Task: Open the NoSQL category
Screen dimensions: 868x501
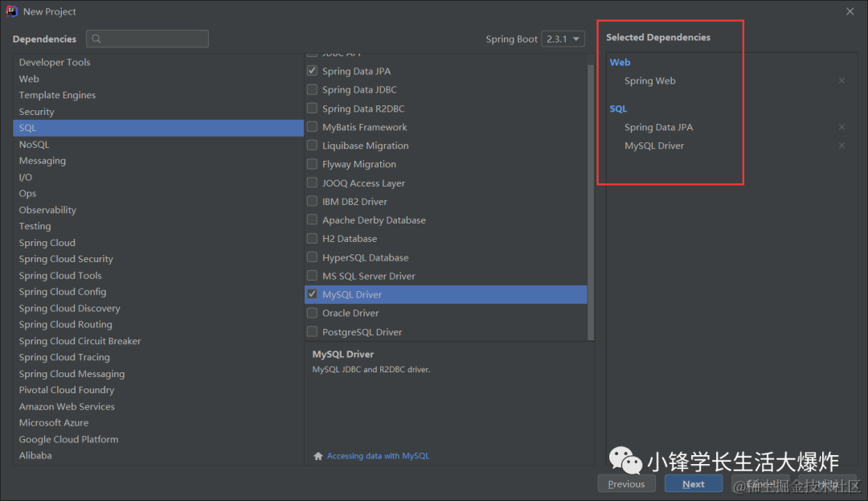Action: point(158,145)
